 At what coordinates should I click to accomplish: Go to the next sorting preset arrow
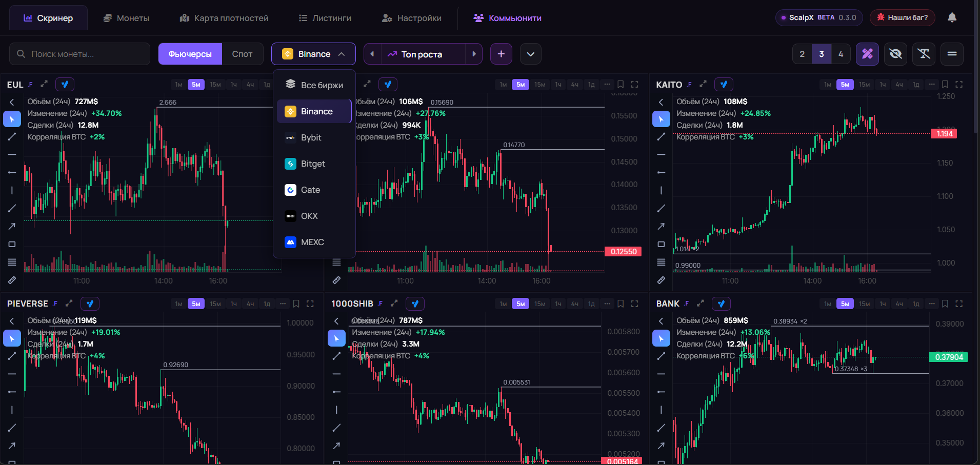(474, 54)
